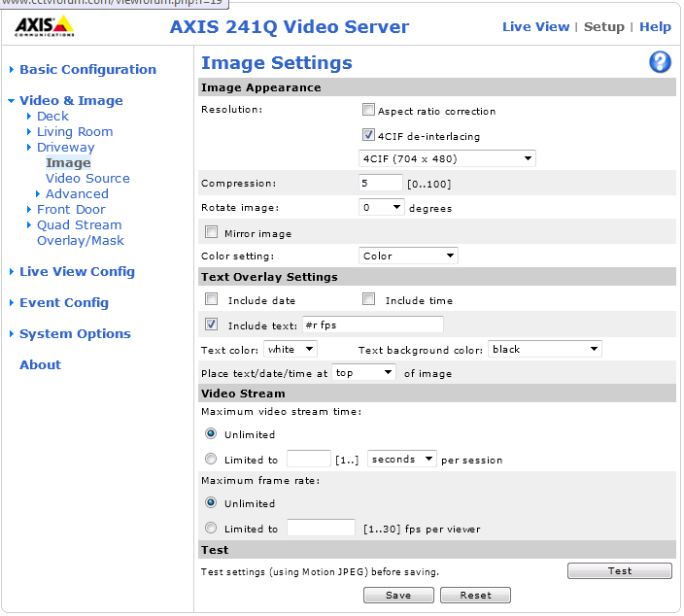Open the blue help question mark icon
The width and height of the screenshot is (684, 616).
660,63
